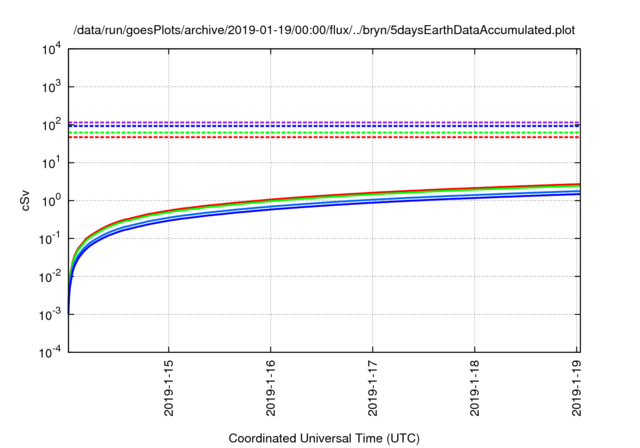Viewport: 640px width, 448px height.
Task: Click the 2019-1-17 date tick label
Action: click(x=373, y=388)
